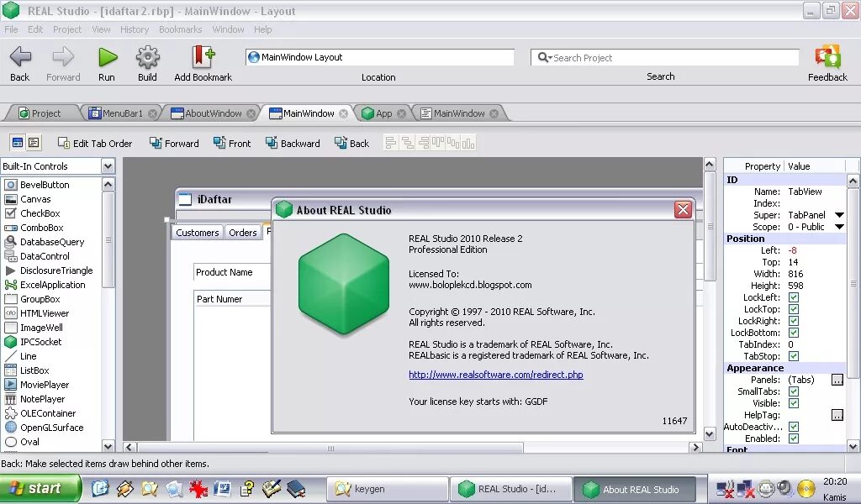
Task: Click Edit Tab Order
Action: point(95,143)
